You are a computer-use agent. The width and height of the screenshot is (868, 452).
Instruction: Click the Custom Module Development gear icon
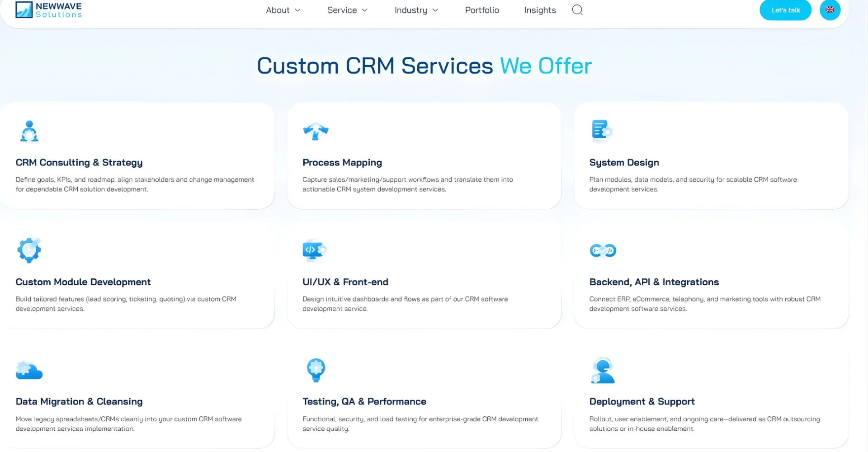click(29, 250)
